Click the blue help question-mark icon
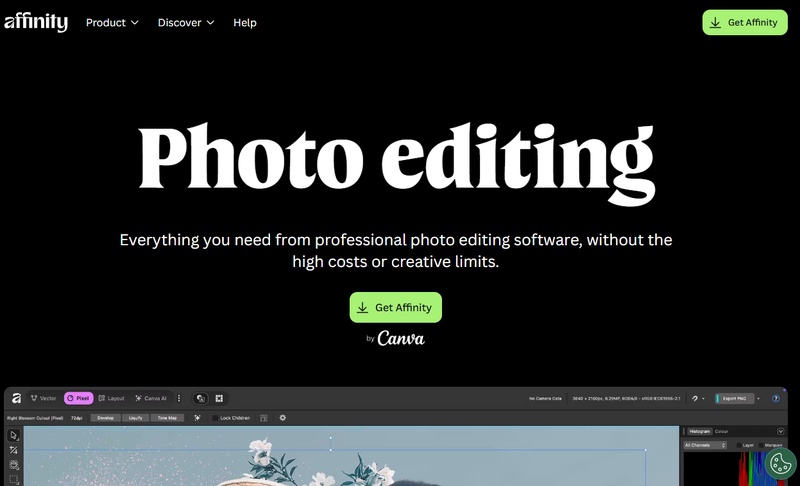Image resolution: width=800 pixels, height=486 pixels. tap(776, 398)
